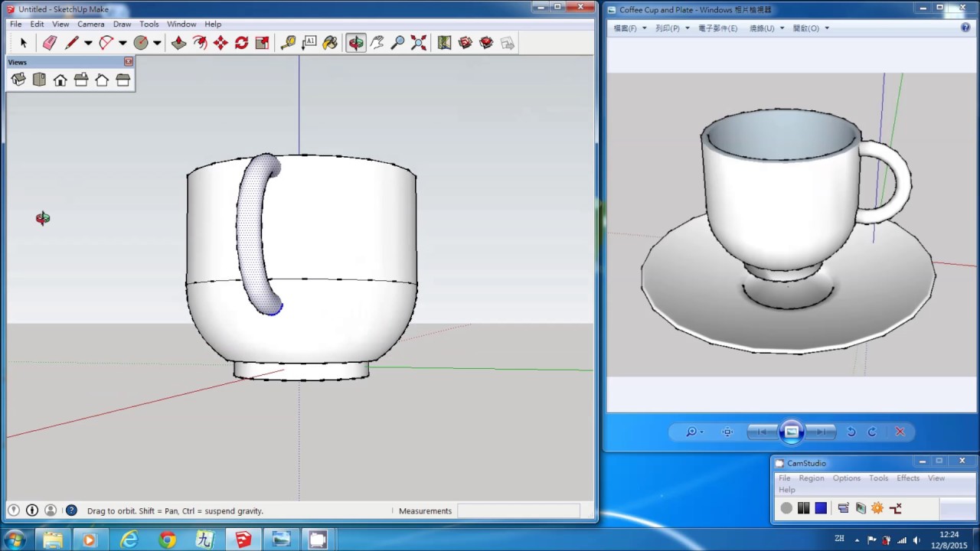The image size is (980, 551).
Task: Select the arrow Select tool in SketchUp
Action: pos(23,43)
